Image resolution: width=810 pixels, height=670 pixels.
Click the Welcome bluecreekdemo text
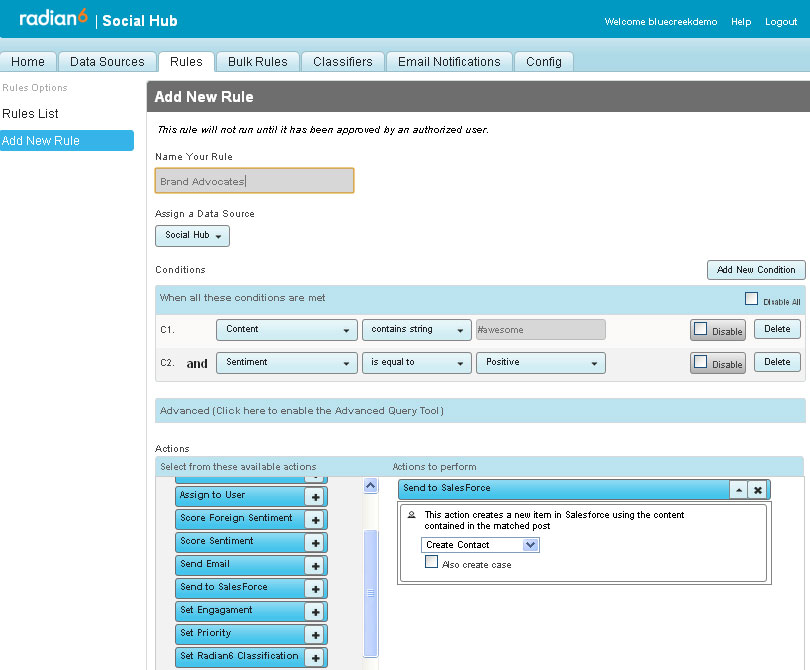coord(661,22)
